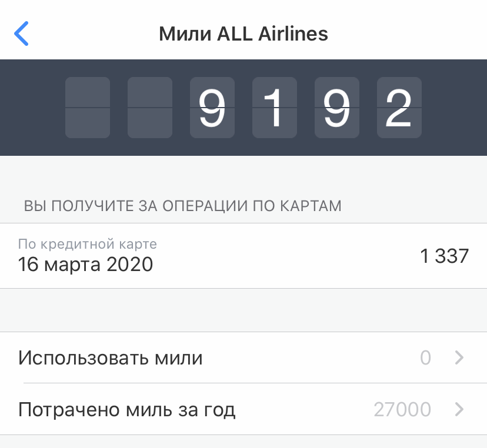Select the second blank flip tile
Viewport: 487px width, 448px height.
tap(149, 107)
